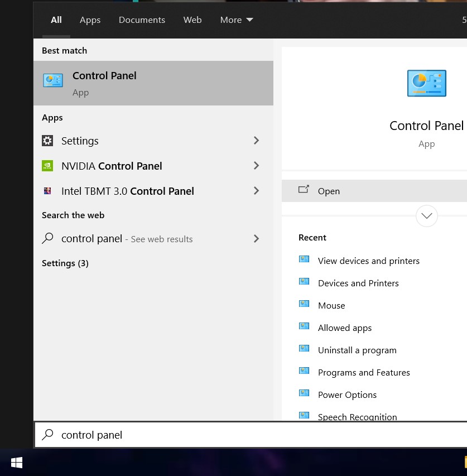Click the Control Panel icon in Best match

click(53, 80)
